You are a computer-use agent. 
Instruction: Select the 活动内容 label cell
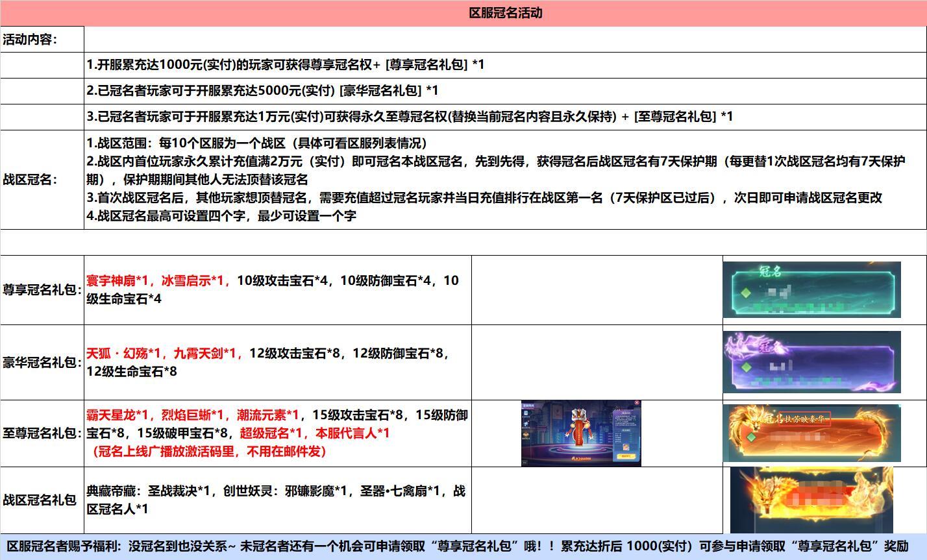(42, 40)
